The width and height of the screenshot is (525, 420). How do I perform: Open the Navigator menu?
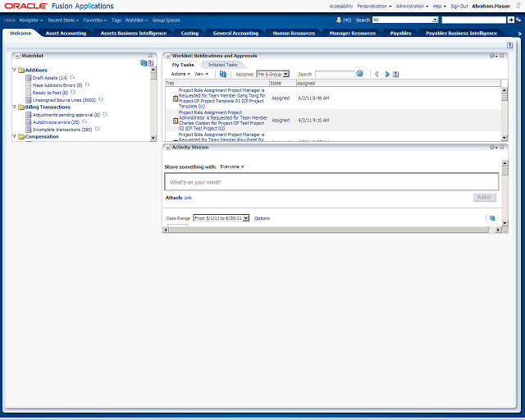pyautogui.click(x=31, y=19)
